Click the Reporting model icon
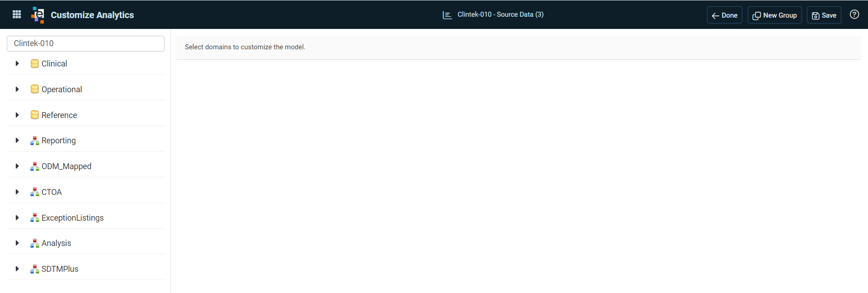 pyautogui.click(x=35, y=141)
